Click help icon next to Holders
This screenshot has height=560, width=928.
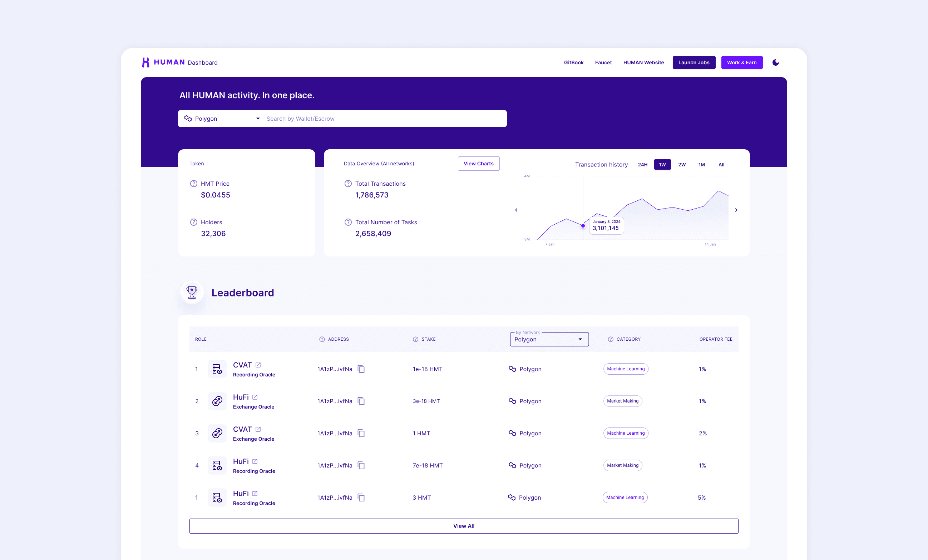(x=194, y=222)
